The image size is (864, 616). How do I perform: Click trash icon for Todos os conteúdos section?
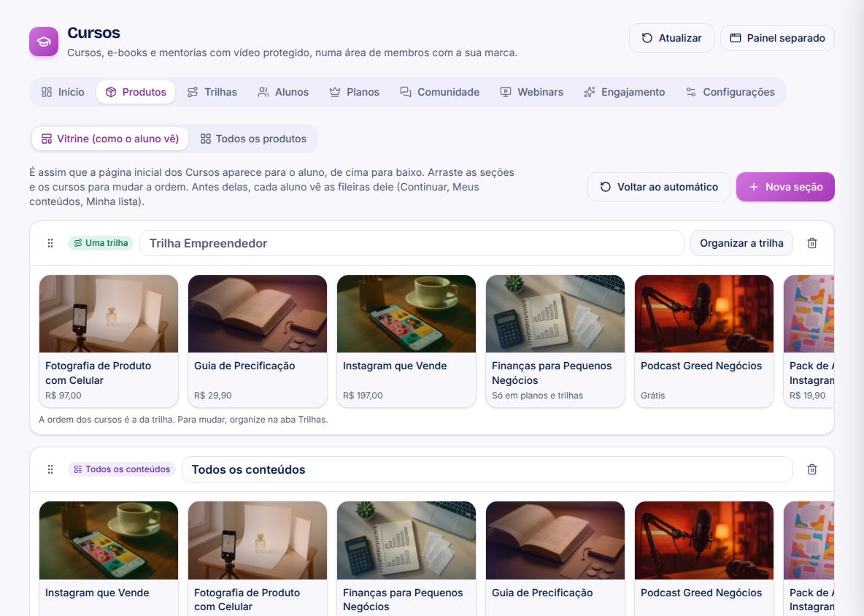coord(811,469)
